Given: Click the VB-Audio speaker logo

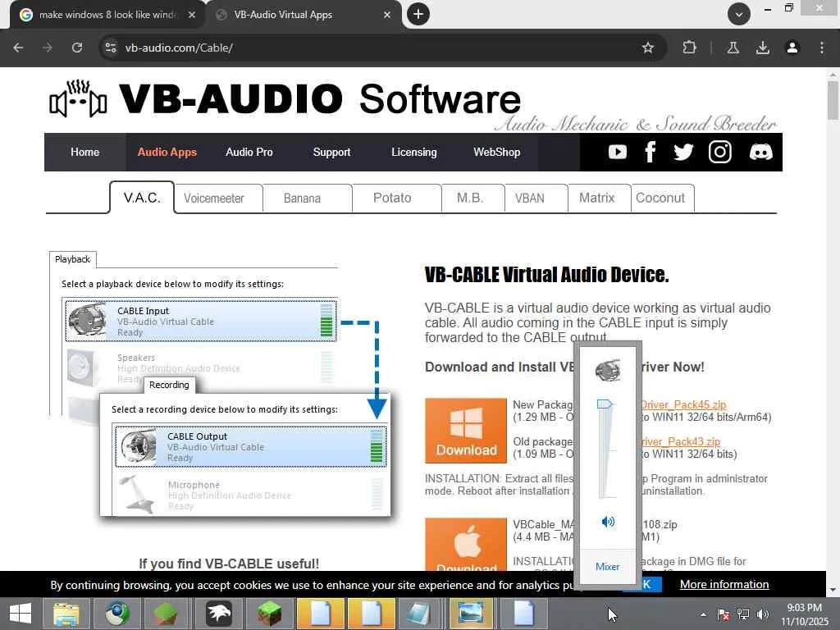Looking at the screenshot, I should pyautogui.click(x=78, y=98).
